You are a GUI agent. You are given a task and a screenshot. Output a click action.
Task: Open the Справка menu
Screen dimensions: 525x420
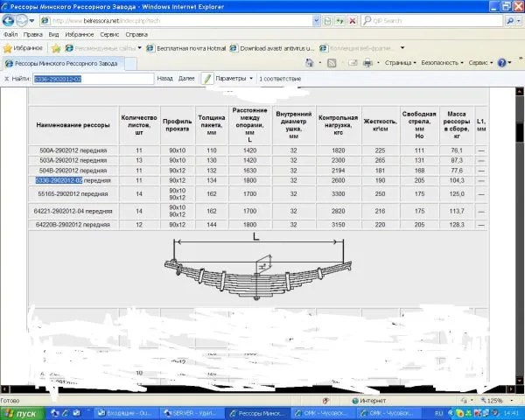(x=136, y=34)
